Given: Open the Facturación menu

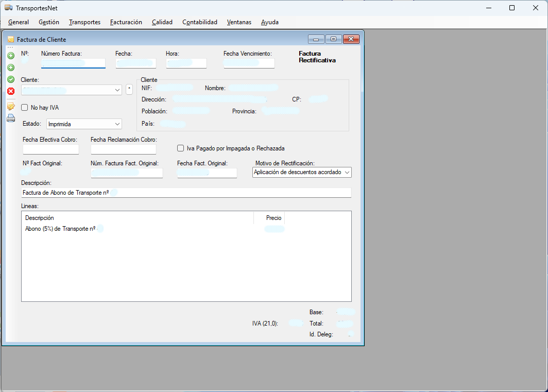Looking at the screenshot, I should 126,22.
